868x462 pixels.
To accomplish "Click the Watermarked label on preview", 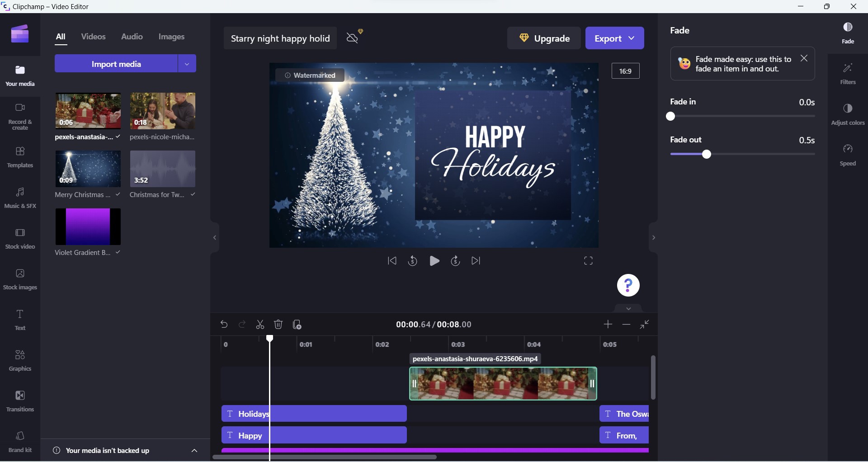I will (x=310, y=75).
